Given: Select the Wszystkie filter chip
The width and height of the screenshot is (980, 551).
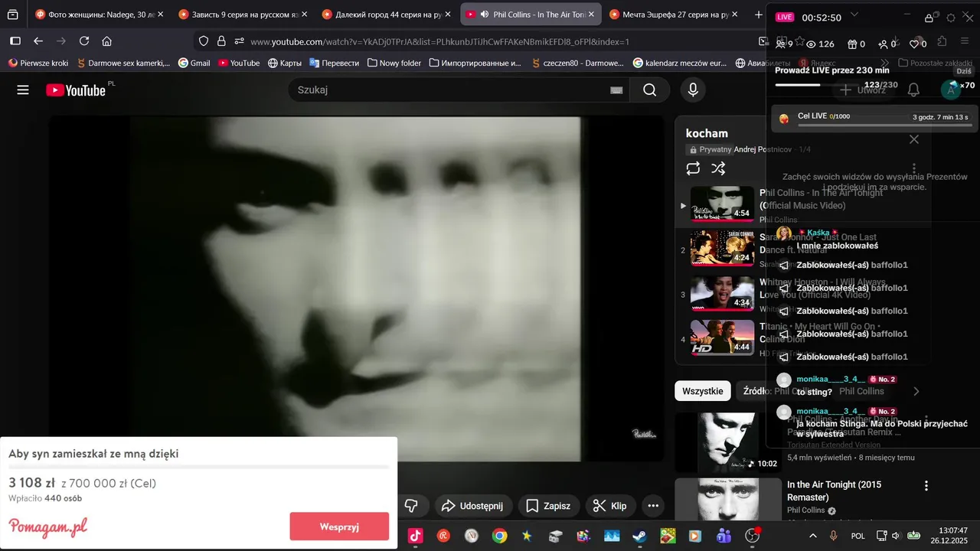Looking at the screenshot, I should click(703, 391).
